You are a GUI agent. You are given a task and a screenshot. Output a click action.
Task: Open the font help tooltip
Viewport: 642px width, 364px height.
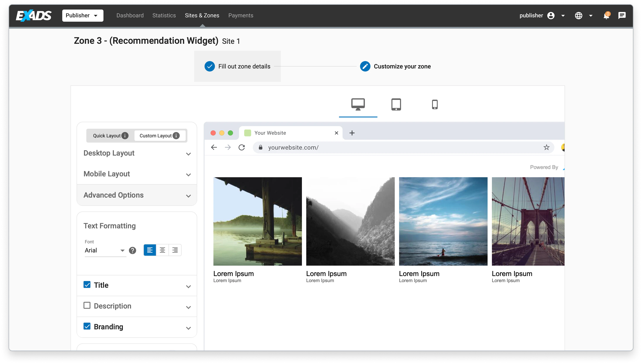(133, 250)
